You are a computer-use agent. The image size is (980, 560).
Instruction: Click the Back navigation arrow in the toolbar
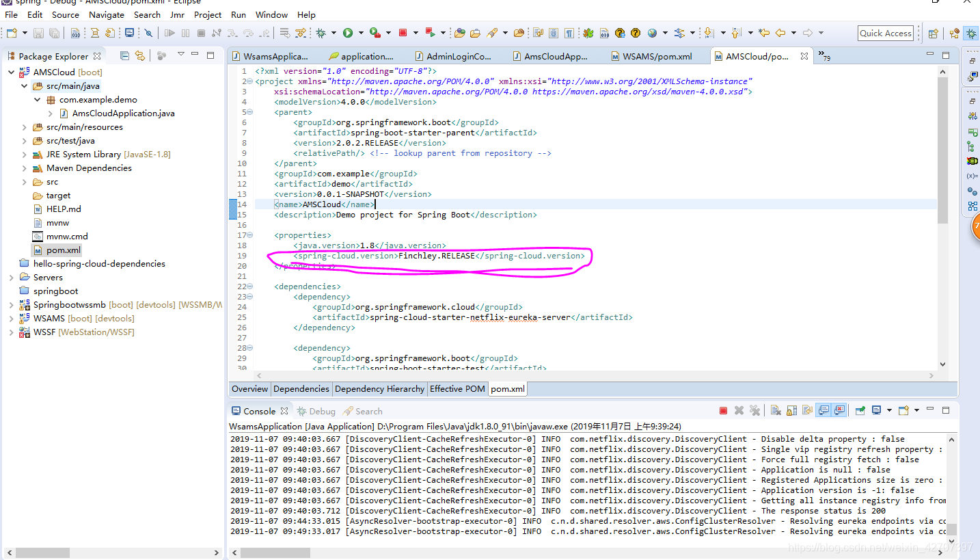[x=780, y=33]
